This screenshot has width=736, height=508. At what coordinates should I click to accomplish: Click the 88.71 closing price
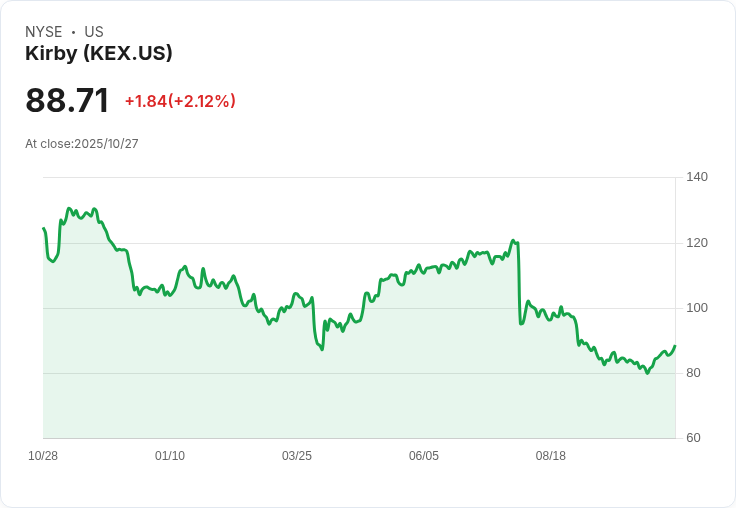tap(67, 100)
